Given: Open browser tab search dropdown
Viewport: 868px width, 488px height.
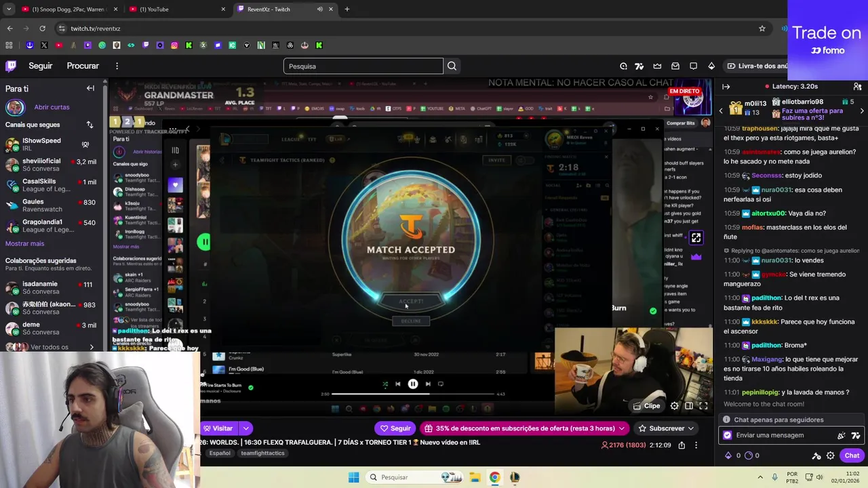Looking at the screenshot, I should pyautogui.click(x=9, y=9).
